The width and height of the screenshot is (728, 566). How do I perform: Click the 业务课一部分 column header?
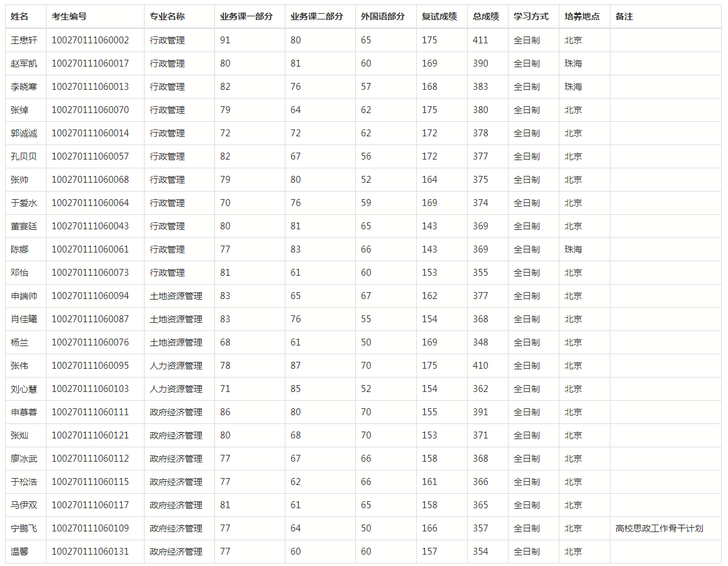(246, 16)
